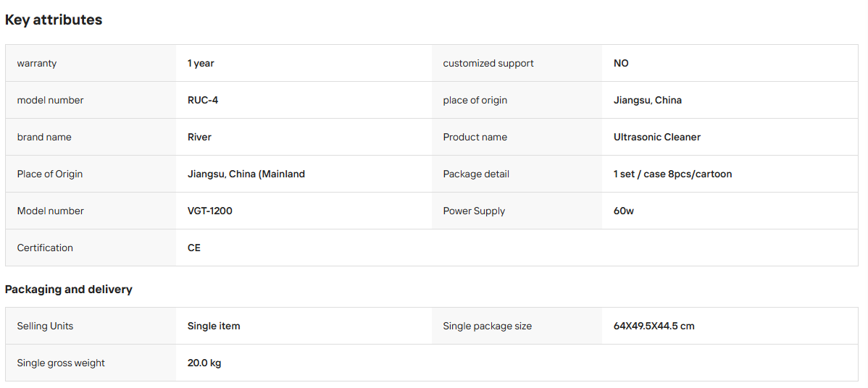Click the Single gross weight label
The height and width of the screenshot is (388, 868).
point(61,363)
